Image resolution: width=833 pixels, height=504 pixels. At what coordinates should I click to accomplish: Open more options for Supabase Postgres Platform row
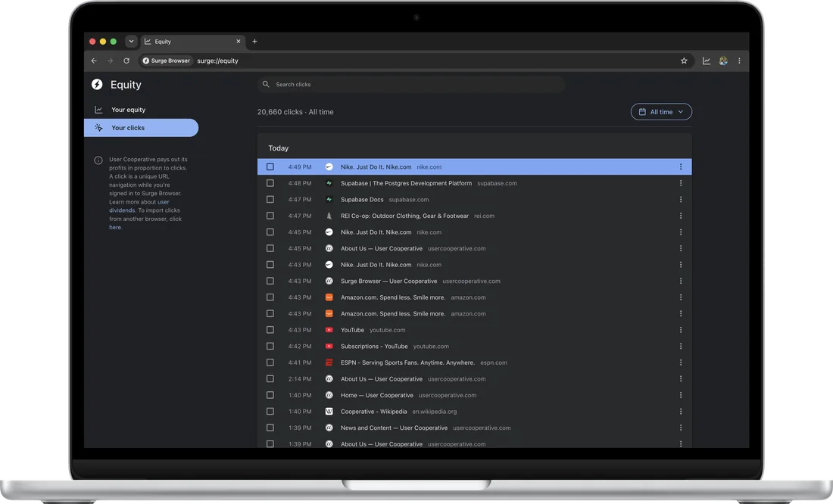click(681, 183)
